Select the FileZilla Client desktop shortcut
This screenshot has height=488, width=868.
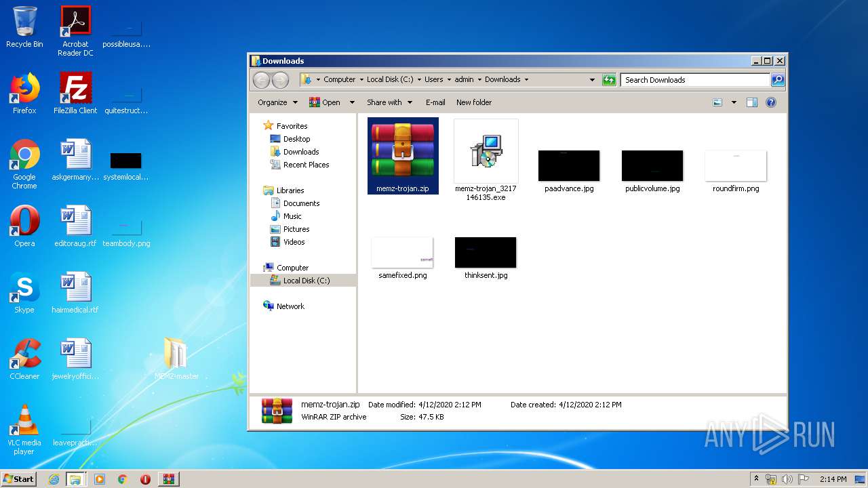click(x=75, y=94)
